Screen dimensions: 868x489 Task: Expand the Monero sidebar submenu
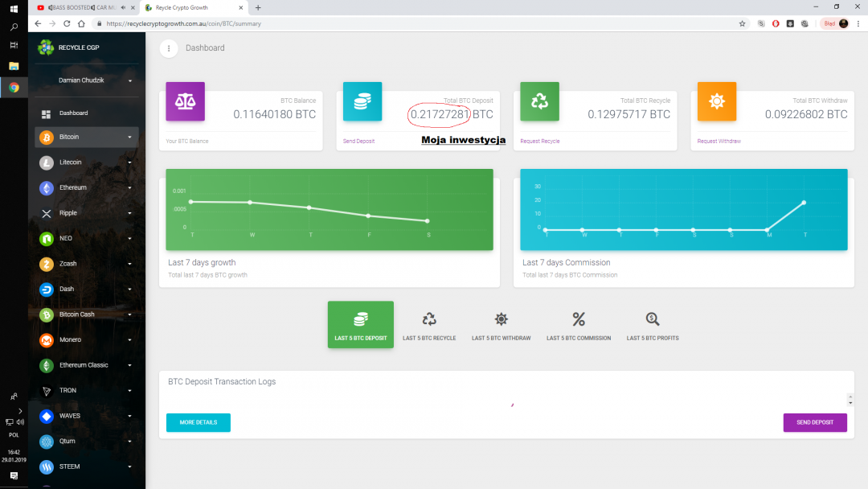pyautogui.click(x=129, y=340)
